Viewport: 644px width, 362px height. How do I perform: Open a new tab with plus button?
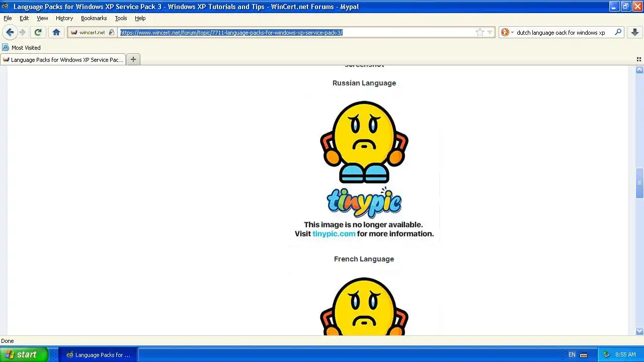(133, 59)
